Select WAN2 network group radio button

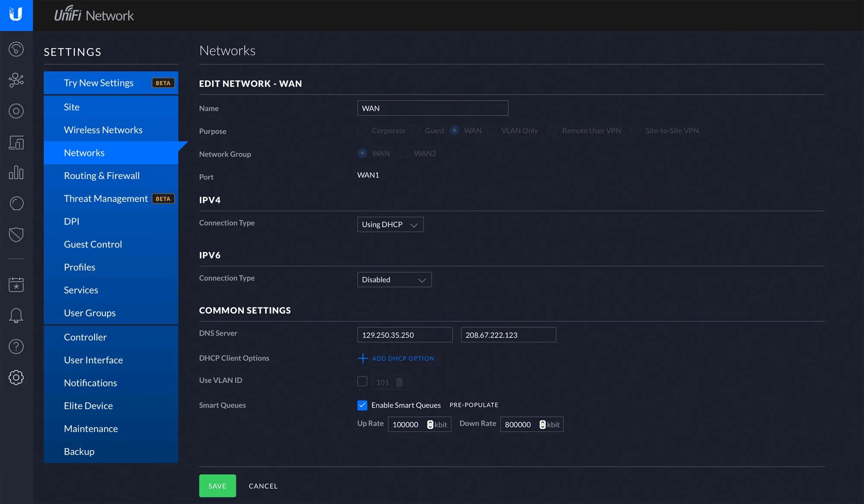click(404, 153)
